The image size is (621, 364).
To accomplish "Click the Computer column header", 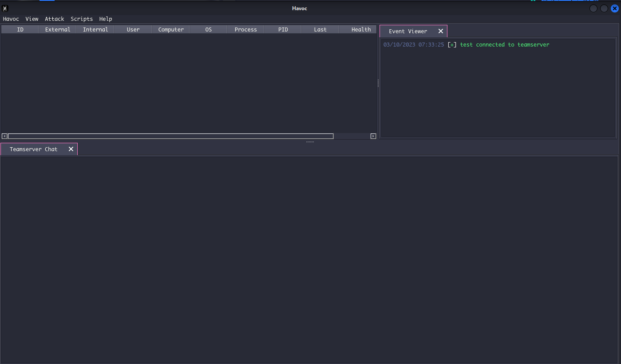I will [171, 30].
